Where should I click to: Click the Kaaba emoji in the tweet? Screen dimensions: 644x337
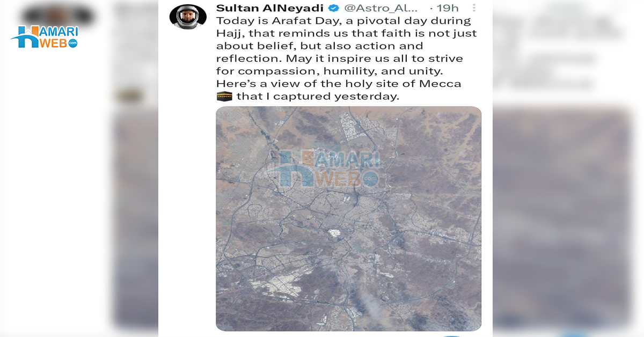(224, 97)
